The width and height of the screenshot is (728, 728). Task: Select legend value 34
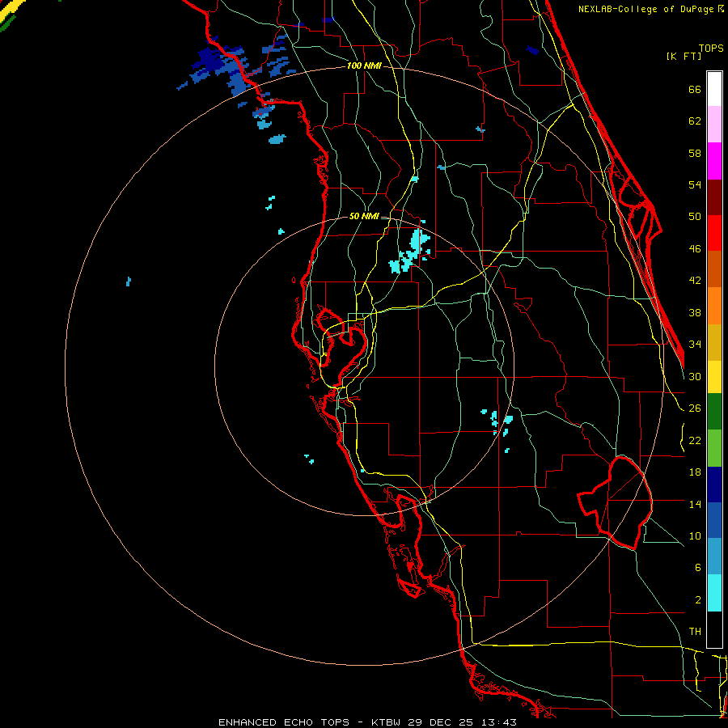(695, 345)
